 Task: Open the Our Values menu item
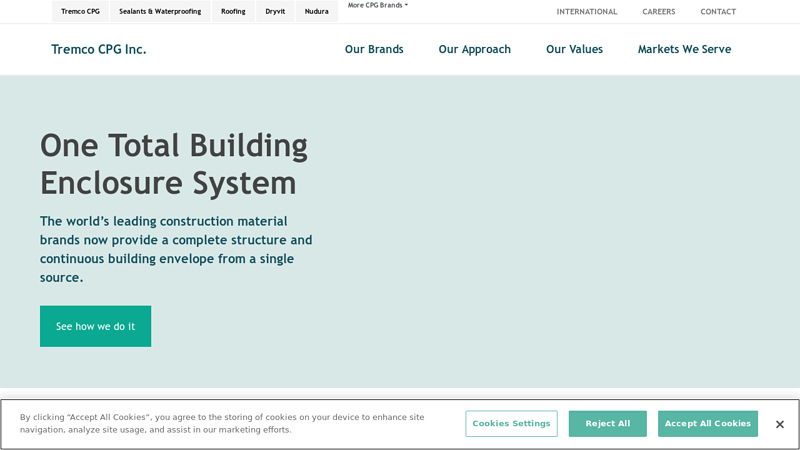(574, 49)
